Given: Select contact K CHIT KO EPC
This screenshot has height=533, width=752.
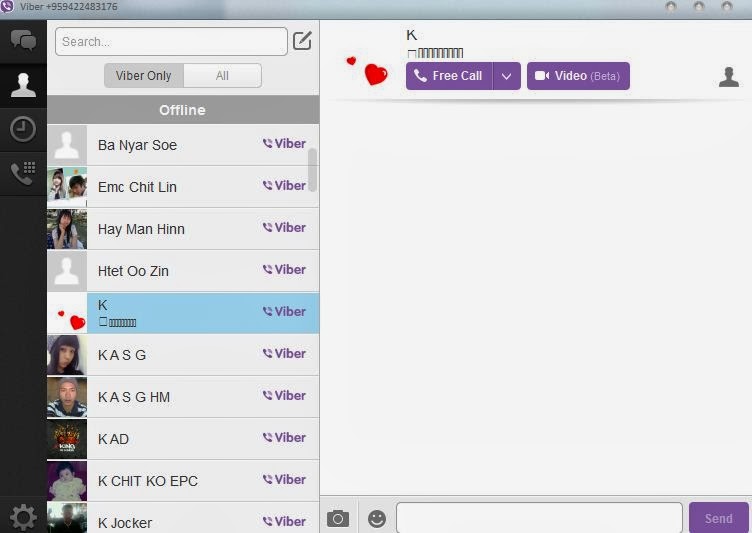Looking at the screenshot, I should pos(183,481).
